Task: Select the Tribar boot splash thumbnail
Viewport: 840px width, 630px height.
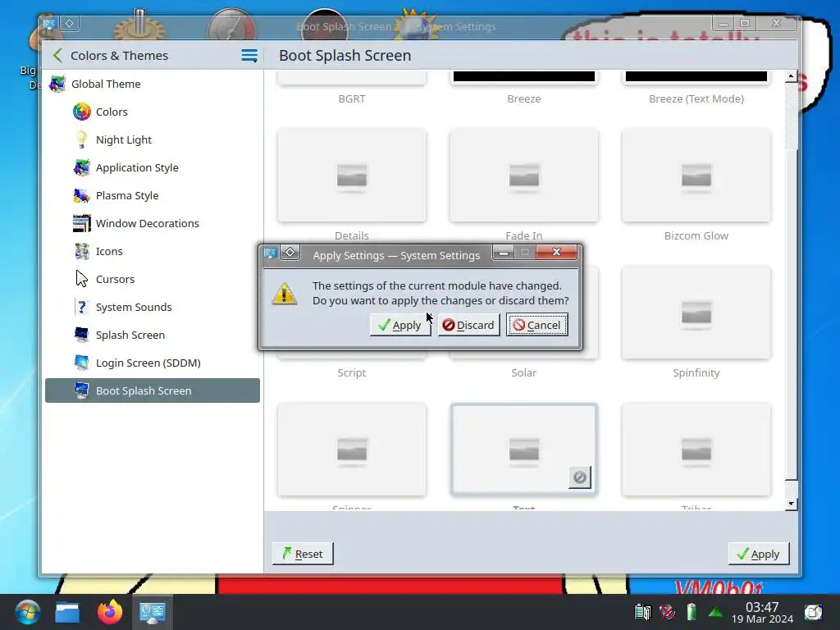Action: pos(696,450)
